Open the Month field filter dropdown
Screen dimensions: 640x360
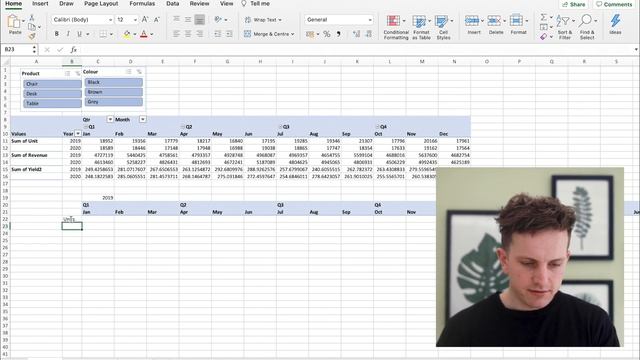(x=142, y=119)
